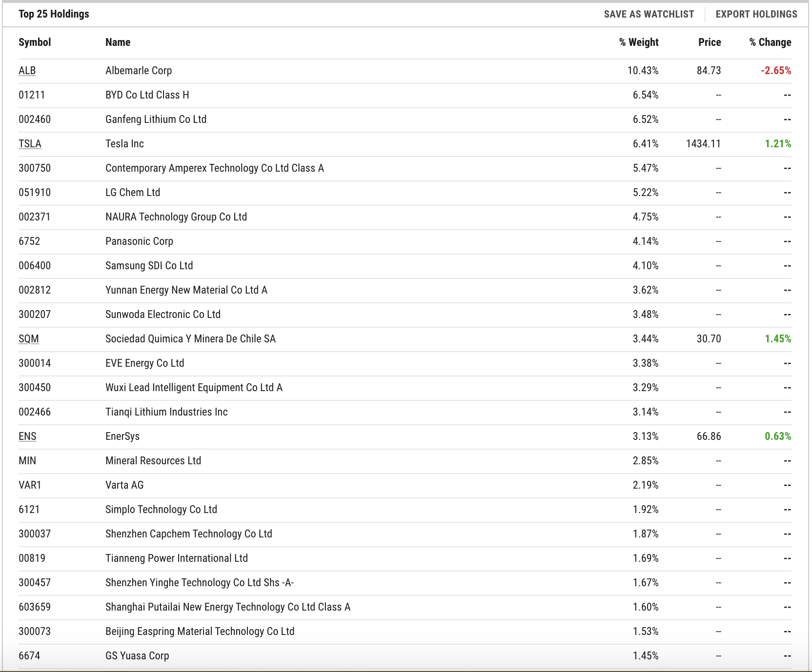Viewport: 812px width, 672px height.
Task: Open the TSLA ticker symbol link
Action: point(30,144)
